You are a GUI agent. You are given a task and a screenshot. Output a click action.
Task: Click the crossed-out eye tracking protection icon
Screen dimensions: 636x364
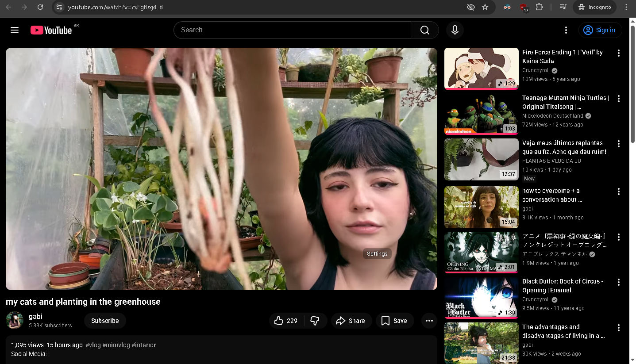pyautogui.click(x=471, y=7)
